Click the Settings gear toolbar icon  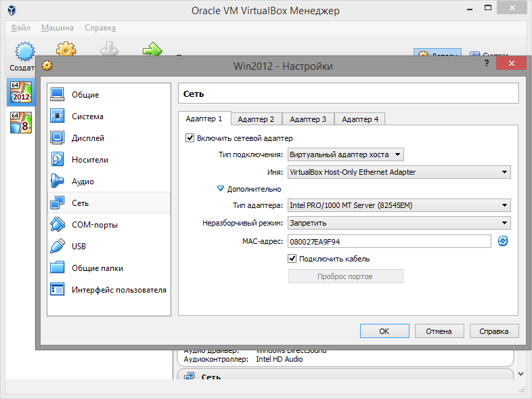click(x=66, y=49)
